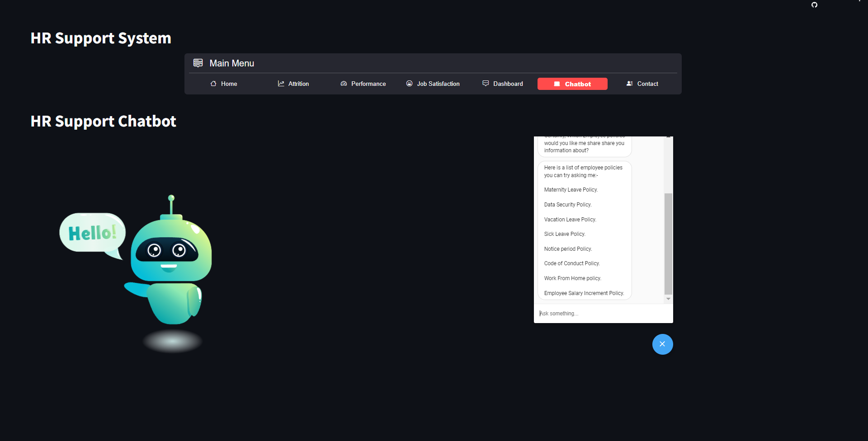
Task: Click the highlighted Chatbot button
Action: pos(572,84)
